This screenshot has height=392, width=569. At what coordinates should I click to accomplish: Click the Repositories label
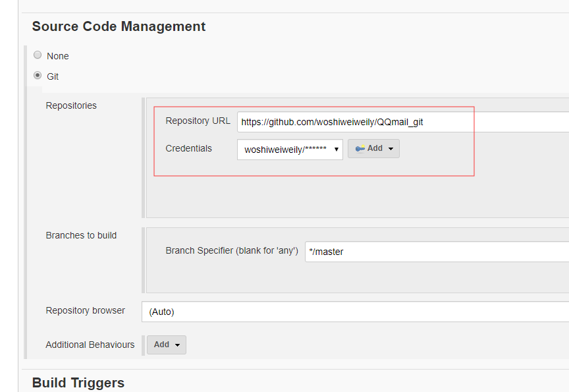pos(71,105)
